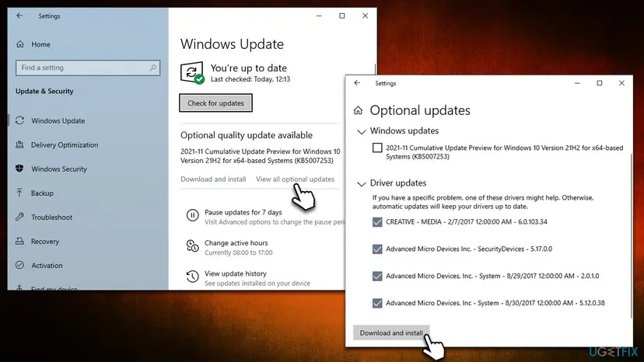Click the update status icon with green check

(x=192, y=73)
